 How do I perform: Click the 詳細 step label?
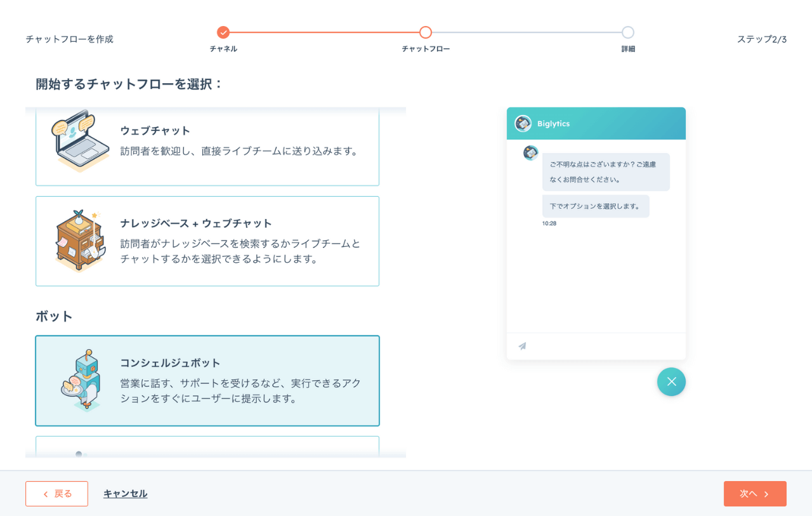(628, 49)
